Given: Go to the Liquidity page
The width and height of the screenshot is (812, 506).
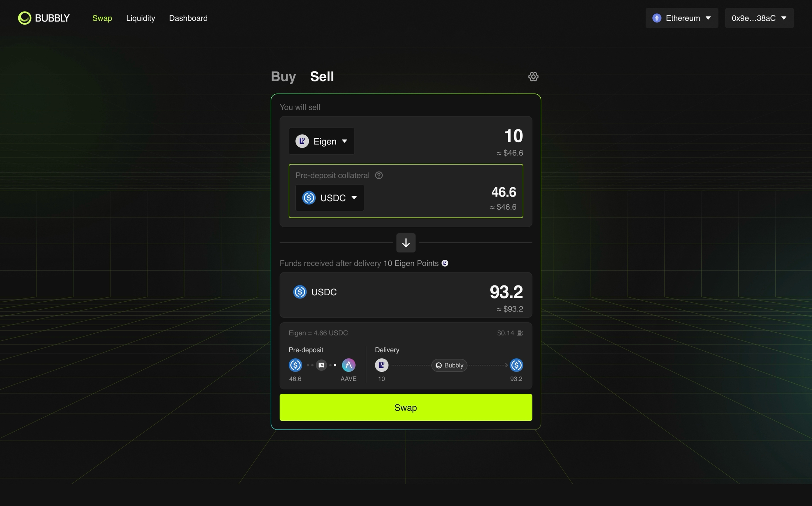Looking at the screenshot, I should tap(141, 18).
